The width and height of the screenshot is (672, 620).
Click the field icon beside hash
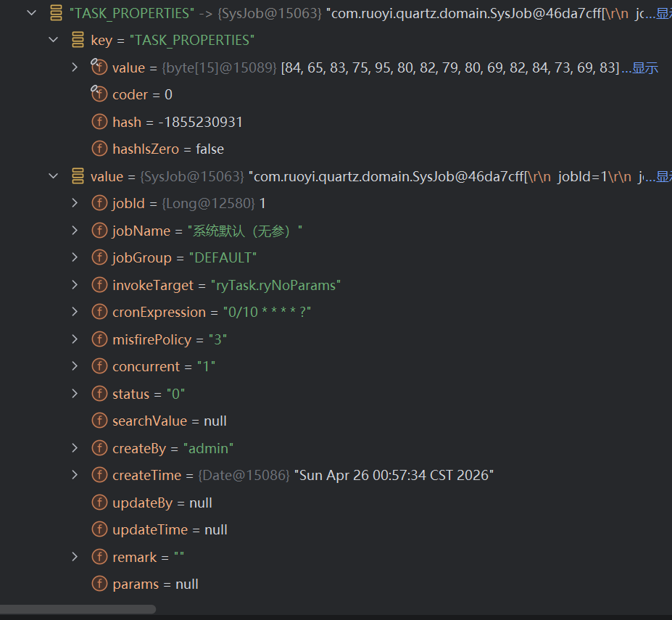point(99,122)
